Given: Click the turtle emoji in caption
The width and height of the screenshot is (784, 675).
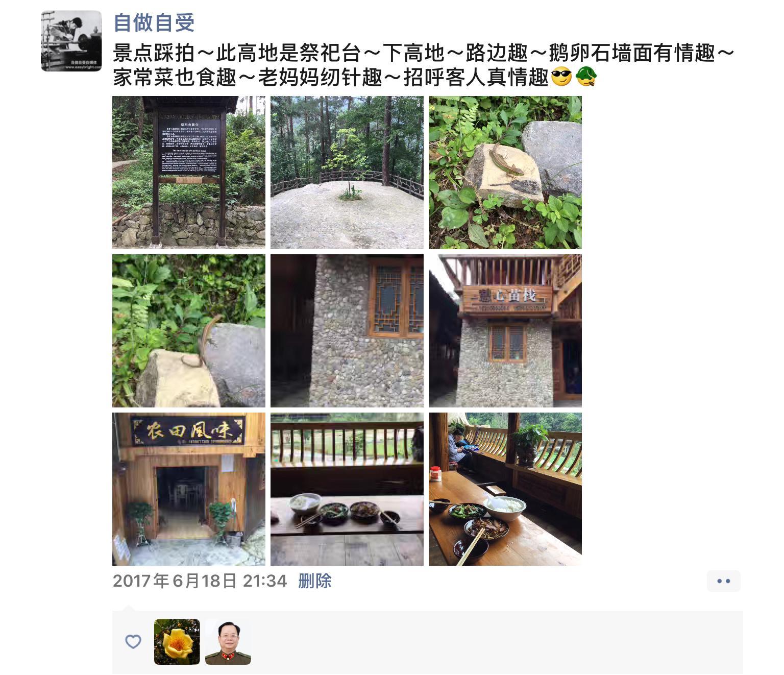Looking at the screenshot, I should [x=586, y=78].
